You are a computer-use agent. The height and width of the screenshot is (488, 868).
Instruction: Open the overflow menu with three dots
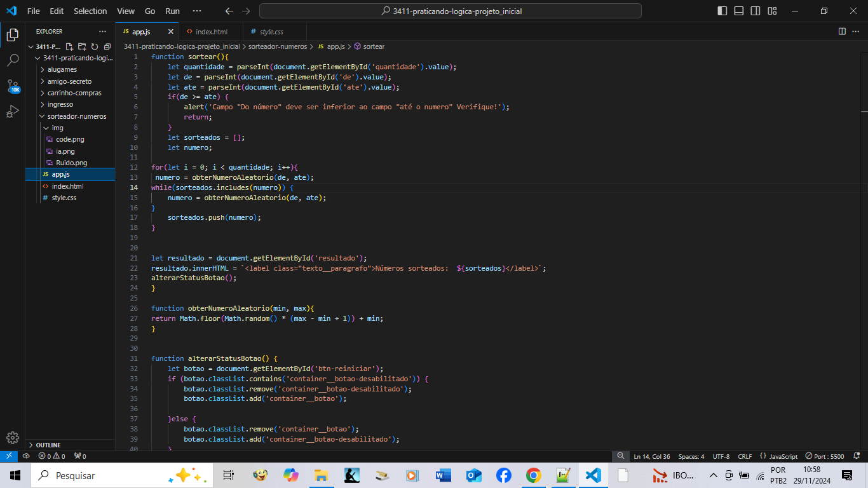click(197, 11)
